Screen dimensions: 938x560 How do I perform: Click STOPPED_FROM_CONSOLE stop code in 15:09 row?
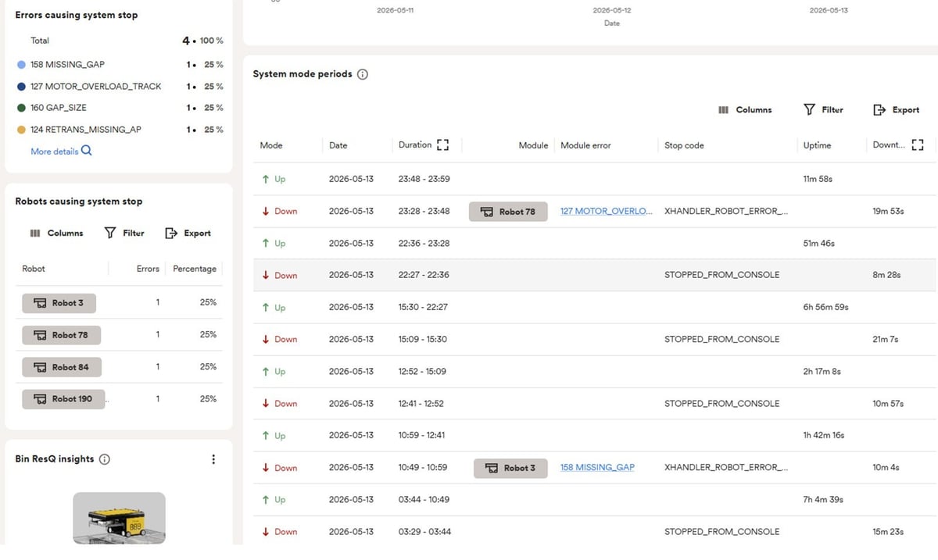pyautogui.click(x=721, y=340)
